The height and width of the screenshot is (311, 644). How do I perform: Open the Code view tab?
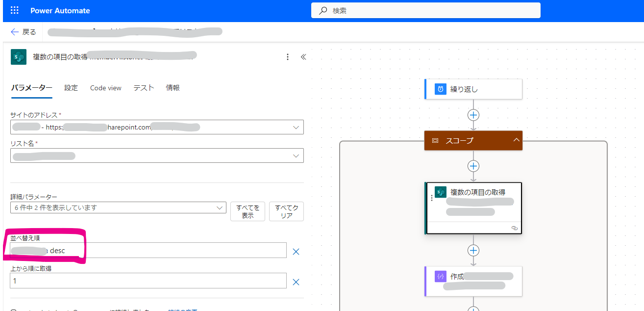coord(106,88)
